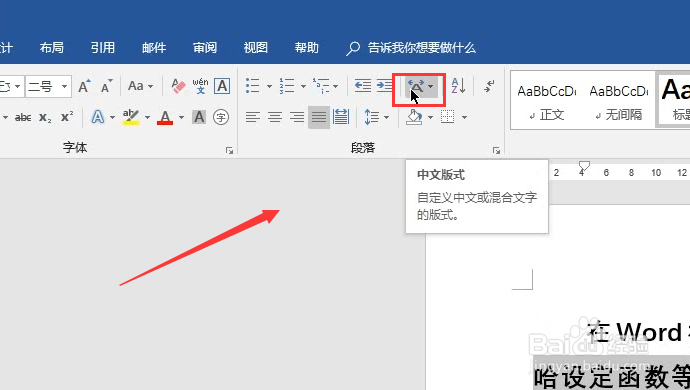Open the Paragraph dialog launcher
This screenshot has width=690, height=390.
point(496,151)
